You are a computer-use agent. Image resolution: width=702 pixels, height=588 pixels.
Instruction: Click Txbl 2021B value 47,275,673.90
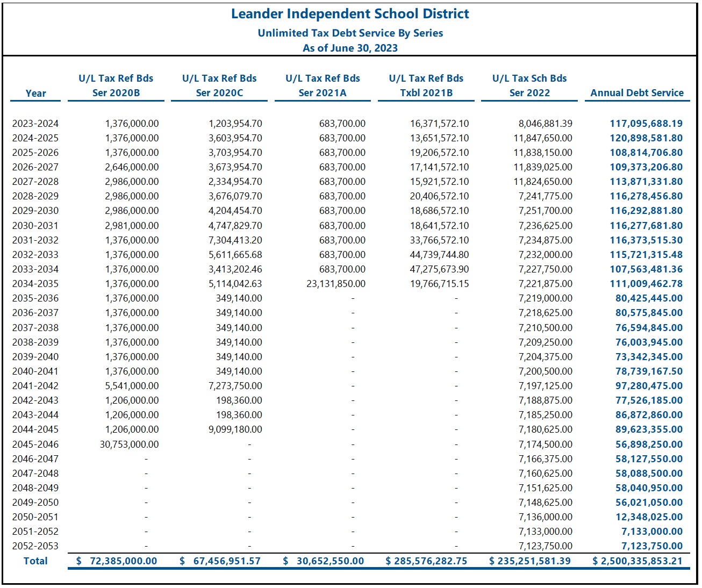point(440,269)
